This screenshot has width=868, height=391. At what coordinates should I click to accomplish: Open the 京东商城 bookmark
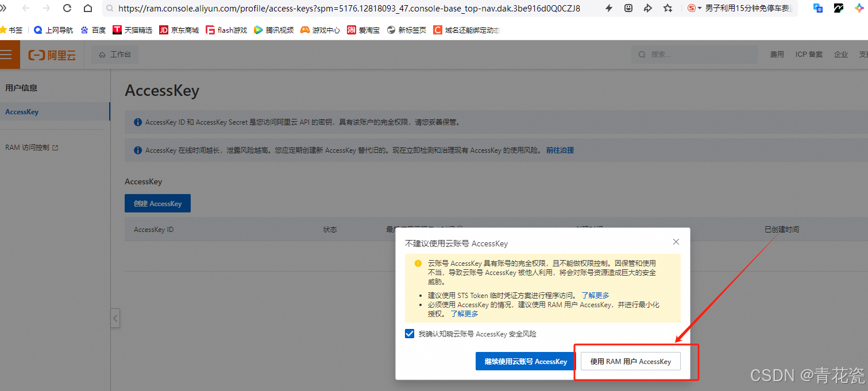179,30
